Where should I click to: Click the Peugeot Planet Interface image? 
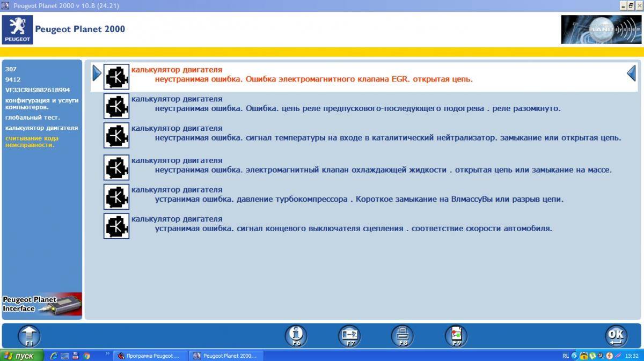coord(42,305)
